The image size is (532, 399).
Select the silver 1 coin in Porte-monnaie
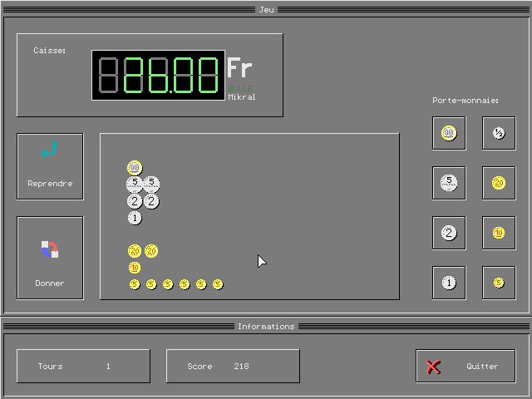coord(449,283)
